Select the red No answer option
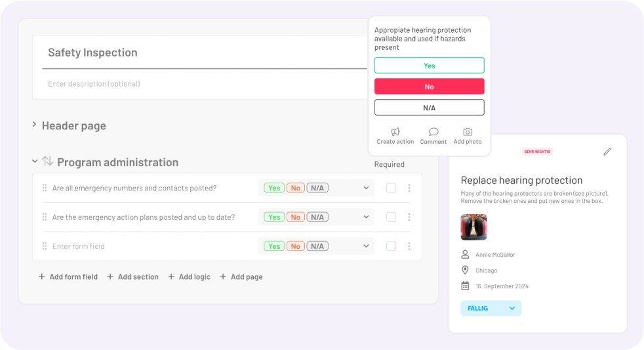This screenshot has width=644, height=350. tap(429, 87)
